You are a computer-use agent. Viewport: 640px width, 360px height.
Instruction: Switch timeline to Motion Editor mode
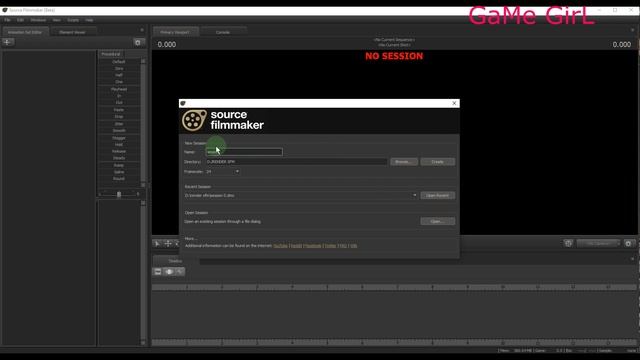tap(169, 272)
